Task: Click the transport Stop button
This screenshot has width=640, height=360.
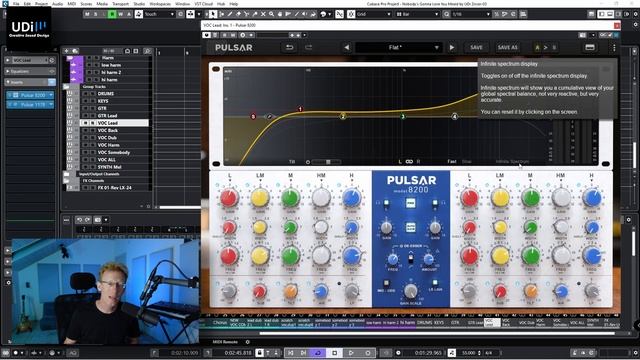Action: coord(335,353)
